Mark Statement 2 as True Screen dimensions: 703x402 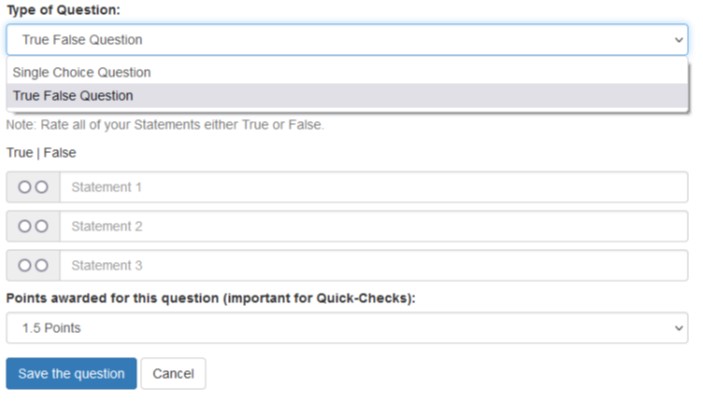tap(24, 226)
